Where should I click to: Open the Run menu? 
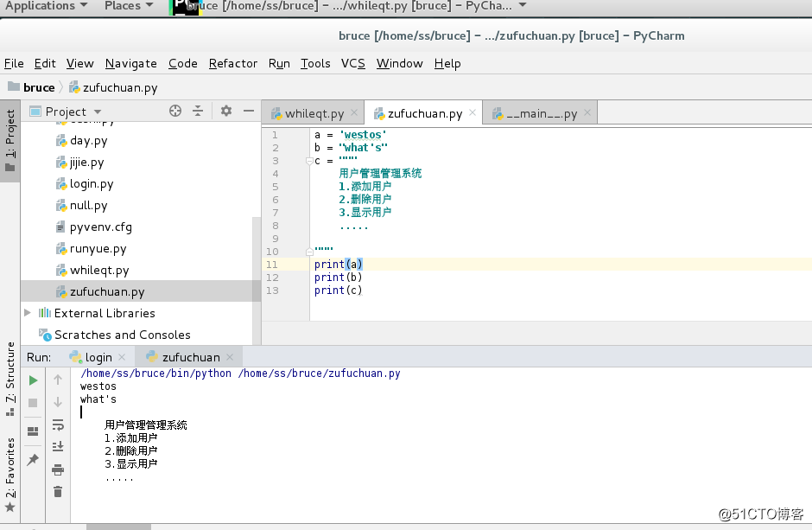pyautogui.click(x=279, y=63)
